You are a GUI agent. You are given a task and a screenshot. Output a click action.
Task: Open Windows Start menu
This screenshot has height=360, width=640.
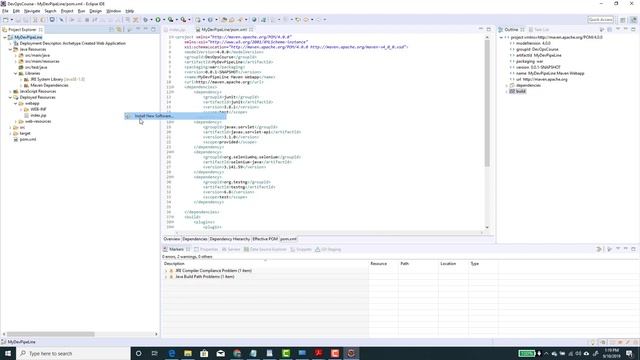coord(8,353)
